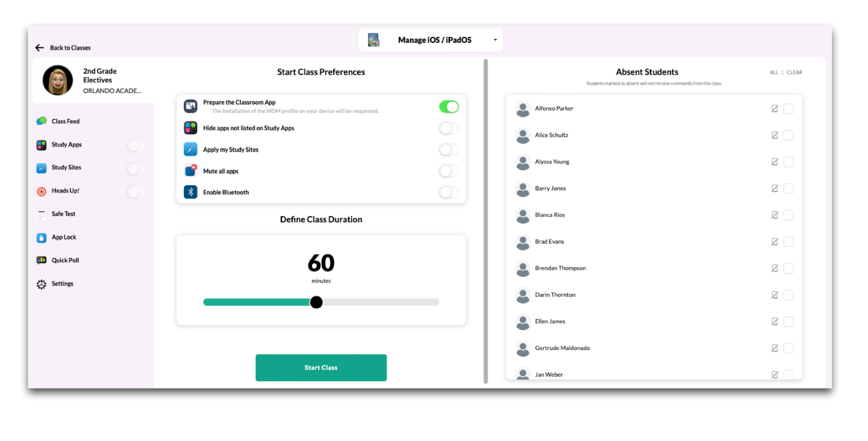Viewport: 868px width, 441px height.
Task: Click the Bluetooth icon in preferences
Action: tap(190, 192)
